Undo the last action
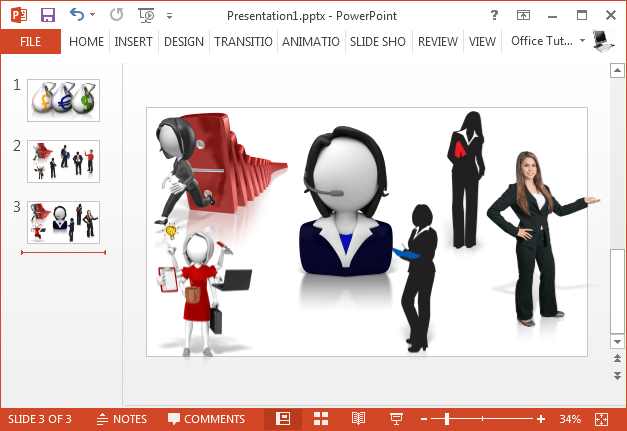This screenshot has width=627, height=431. click(x=77, y=15)
